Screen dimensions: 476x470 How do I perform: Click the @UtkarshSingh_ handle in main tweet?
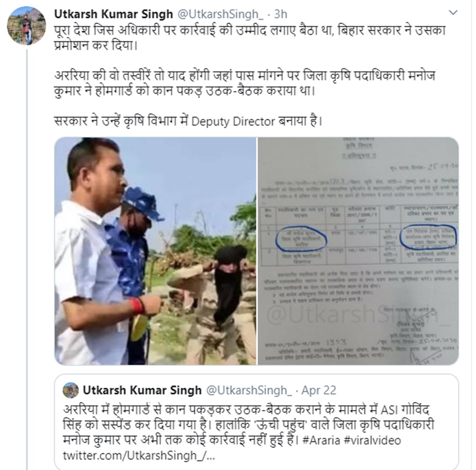220,14
